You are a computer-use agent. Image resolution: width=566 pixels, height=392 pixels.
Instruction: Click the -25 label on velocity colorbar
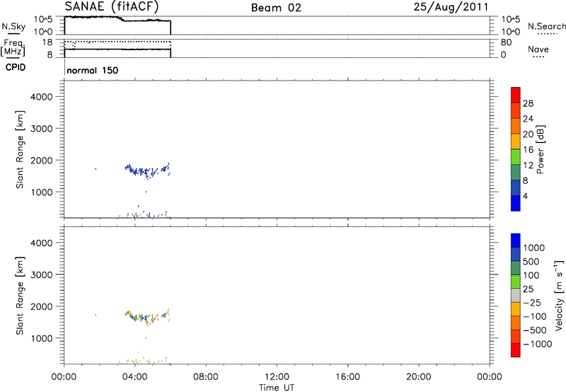[x=532, y=303]
